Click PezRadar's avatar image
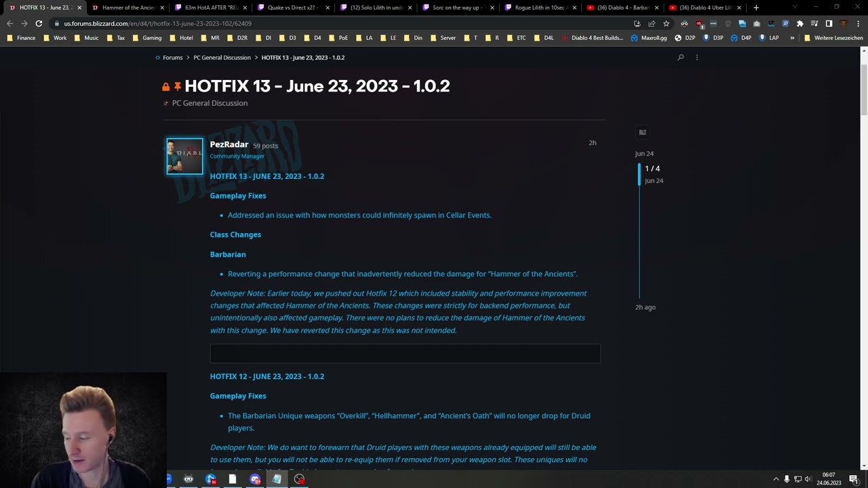 tap(184, 156)
